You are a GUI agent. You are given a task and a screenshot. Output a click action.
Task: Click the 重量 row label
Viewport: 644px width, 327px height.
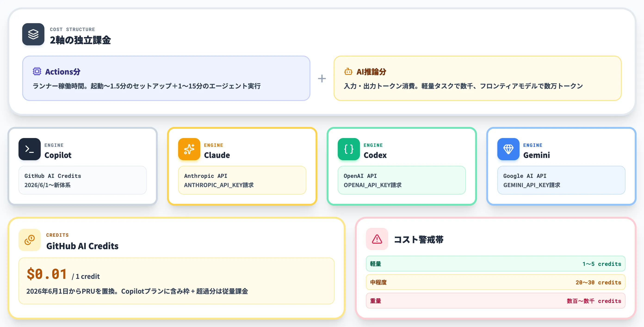375,301
